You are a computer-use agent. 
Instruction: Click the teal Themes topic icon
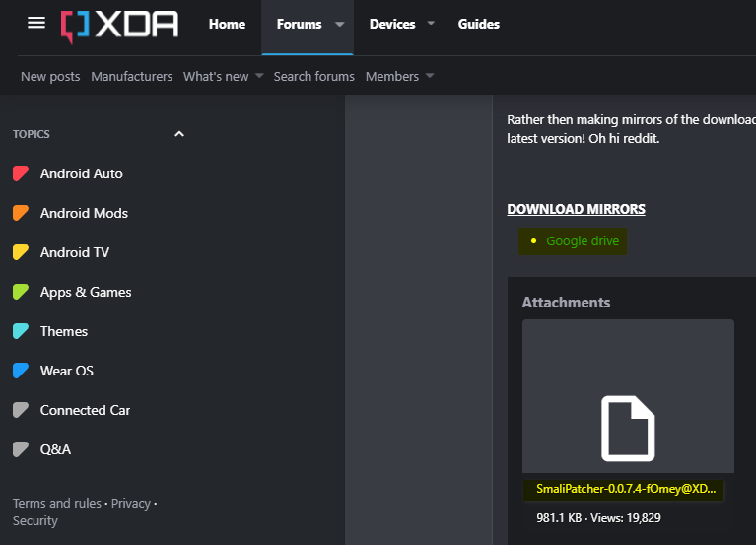pyautogui.click(x=21, y=331)
